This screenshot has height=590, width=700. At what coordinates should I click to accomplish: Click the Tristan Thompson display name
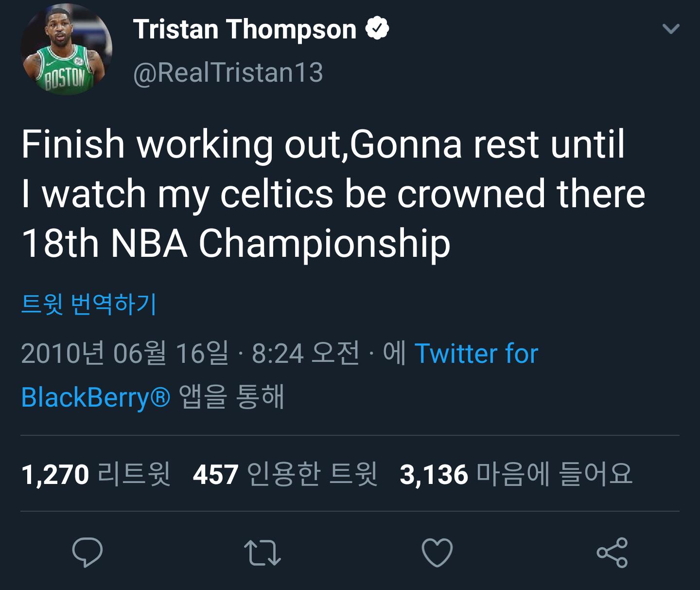[245, 29]
